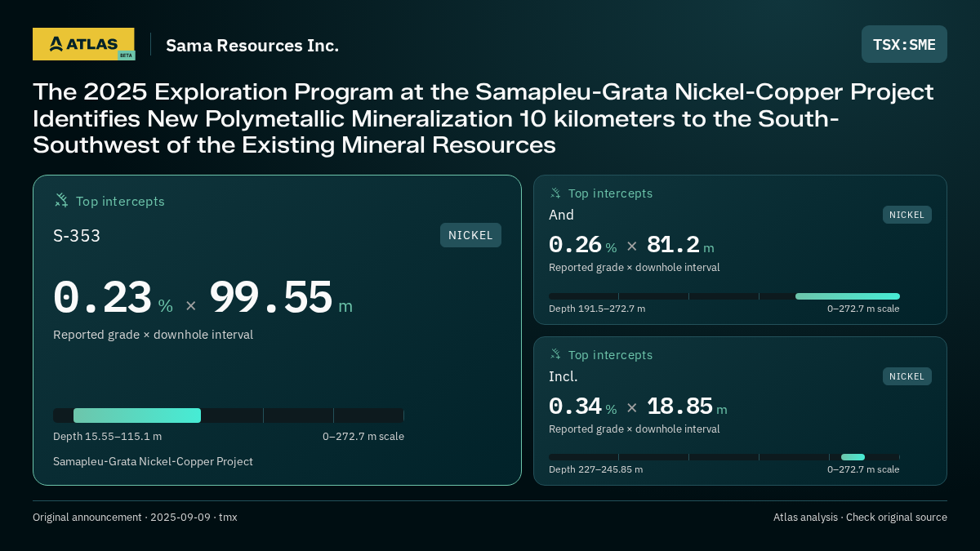
Task: Click the Depth 227–245.85 m label
Action: tap(596, 469)
